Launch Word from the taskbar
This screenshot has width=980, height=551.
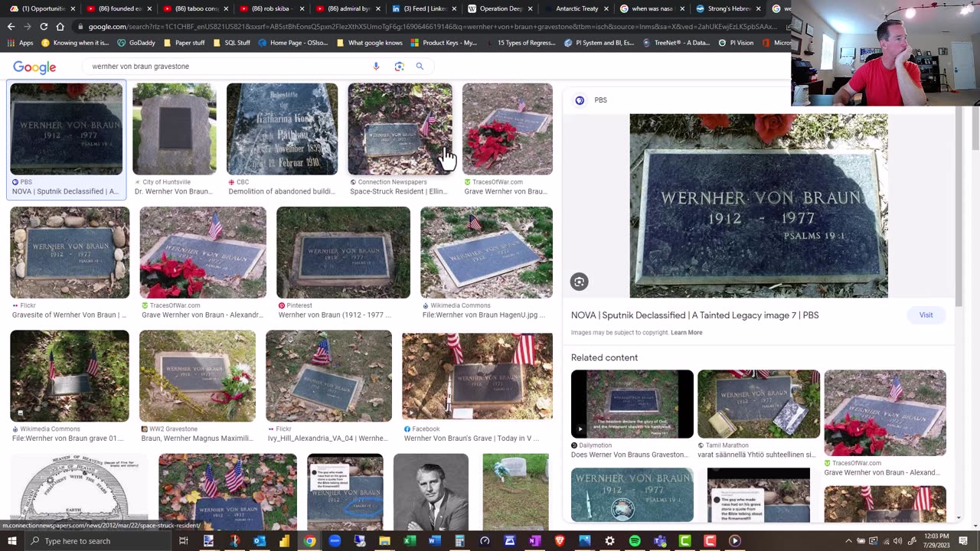tap(435, 541)
